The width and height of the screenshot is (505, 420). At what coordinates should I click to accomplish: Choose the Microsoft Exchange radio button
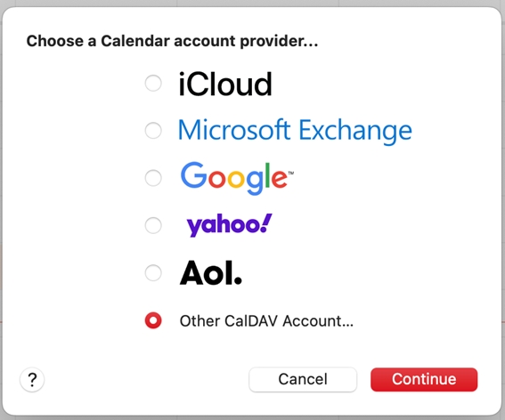pos(153,130)
